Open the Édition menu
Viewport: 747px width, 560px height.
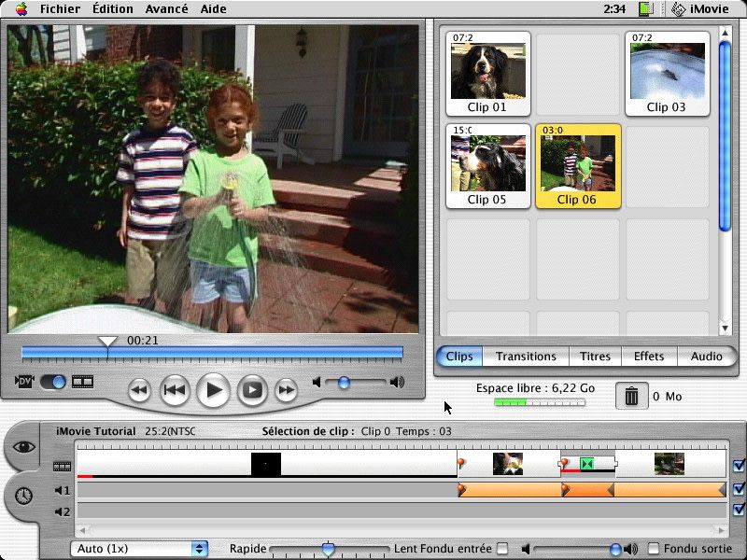tap(112, 8)
